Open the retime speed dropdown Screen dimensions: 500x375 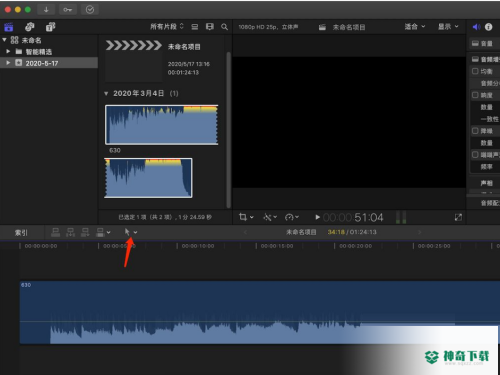pos(292,217)
